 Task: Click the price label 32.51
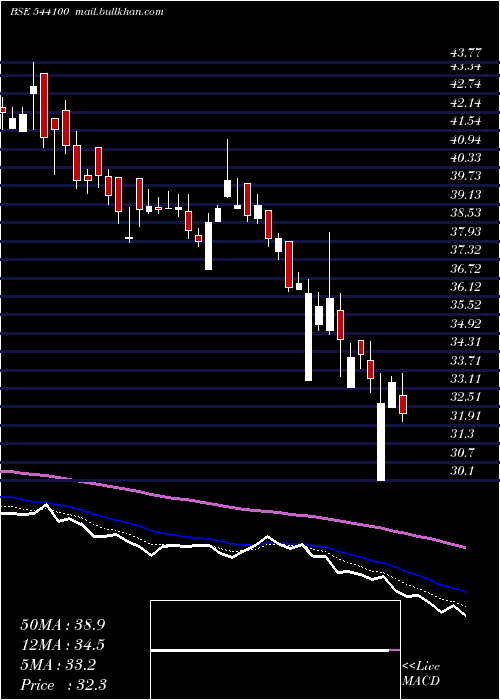pyautogui.click(x=466, y=397)
